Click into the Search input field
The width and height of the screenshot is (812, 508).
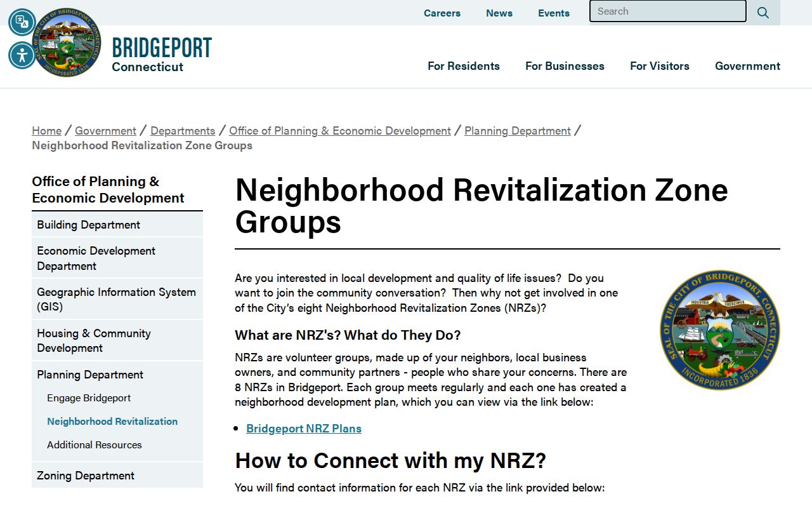(668, 11)
